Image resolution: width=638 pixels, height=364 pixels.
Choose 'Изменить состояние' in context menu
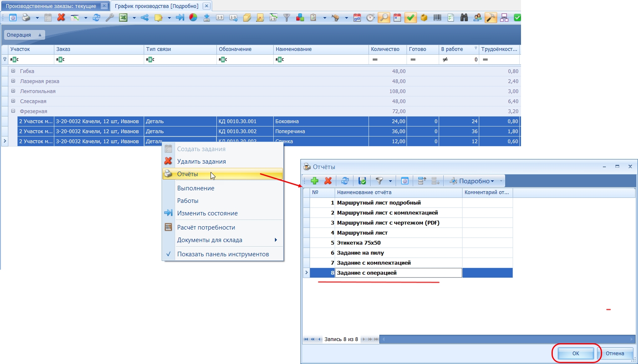(223, 213)
